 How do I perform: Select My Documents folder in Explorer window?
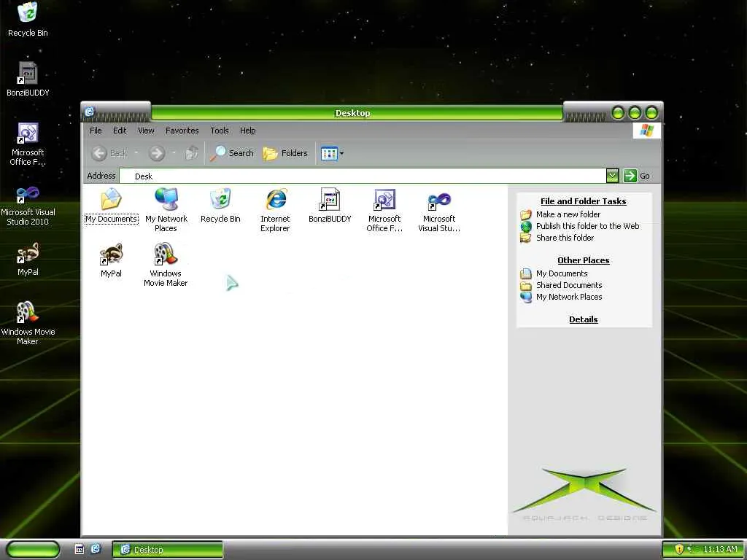[111, 206]
